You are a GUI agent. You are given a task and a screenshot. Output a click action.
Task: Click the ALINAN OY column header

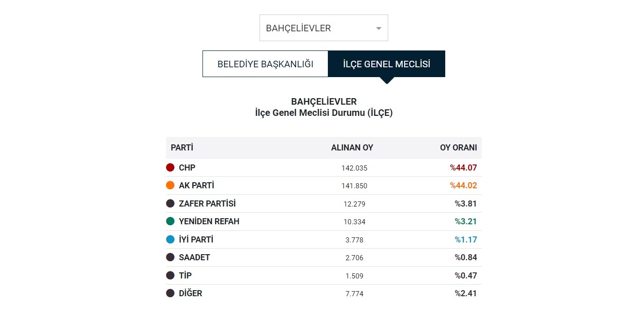[352, 148]
